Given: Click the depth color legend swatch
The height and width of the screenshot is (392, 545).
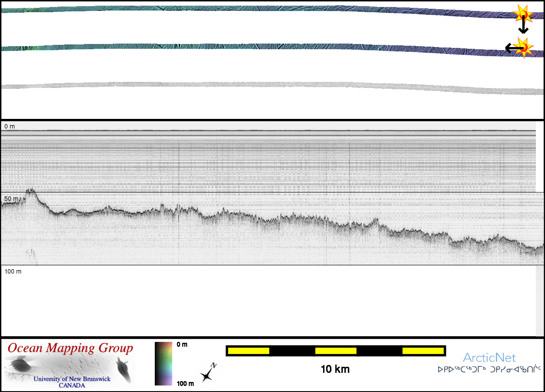Looking at the screenshot, I should click(163, 364).
